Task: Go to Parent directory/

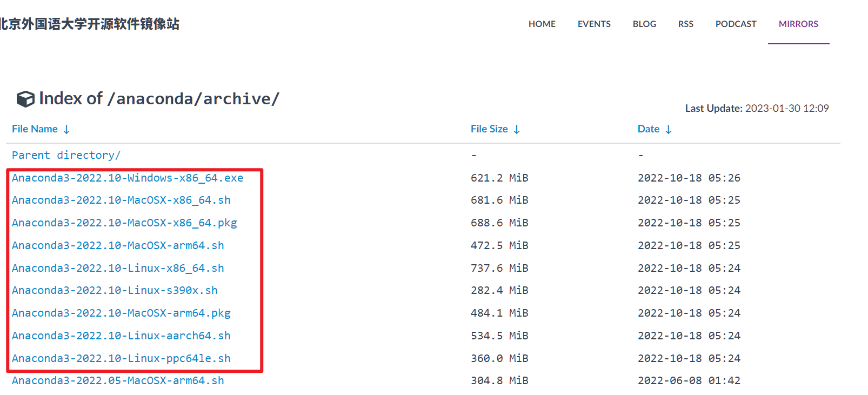Action: 66,155
